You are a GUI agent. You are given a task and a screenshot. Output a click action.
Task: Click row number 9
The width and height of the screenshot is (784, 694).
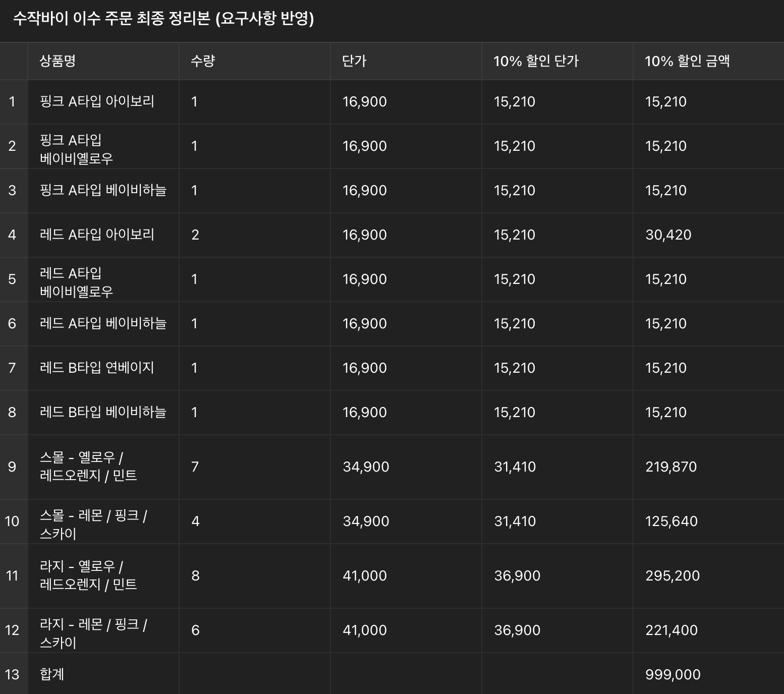(12, 467)
